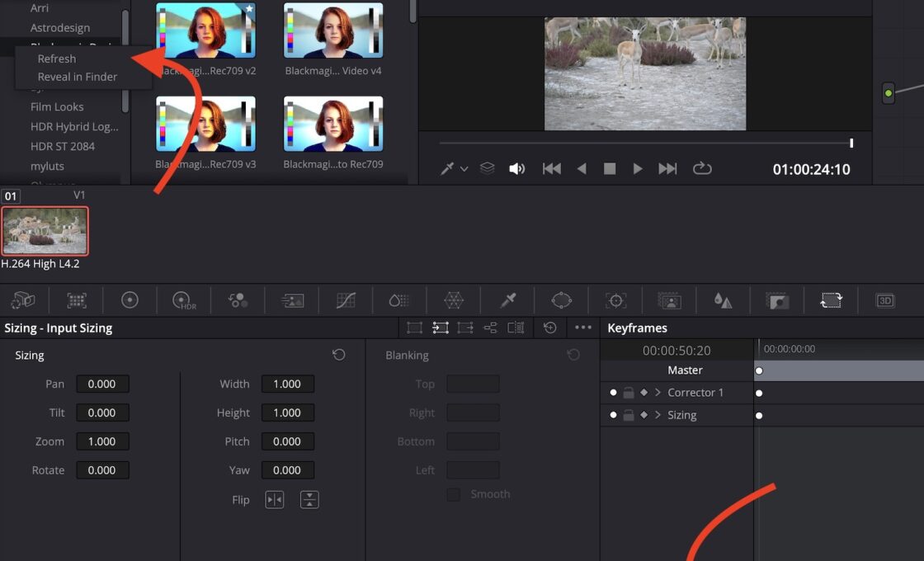Open the Tracker palette
Screen dimensions: 924x561
[615, 300]
